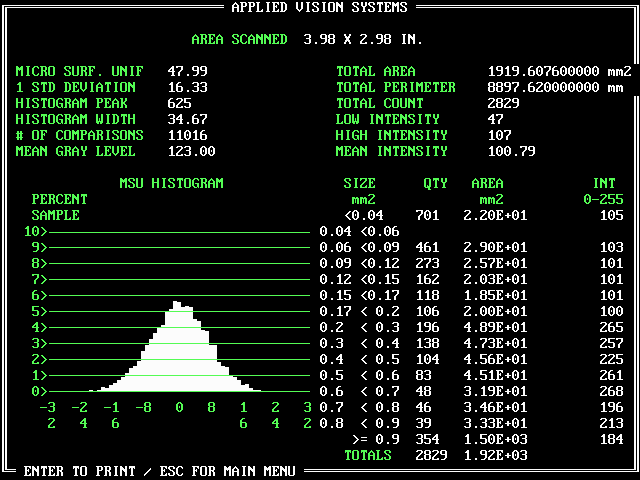Select the <0.04 size row
The image size is (640, 480).
[x=364, y=215]
